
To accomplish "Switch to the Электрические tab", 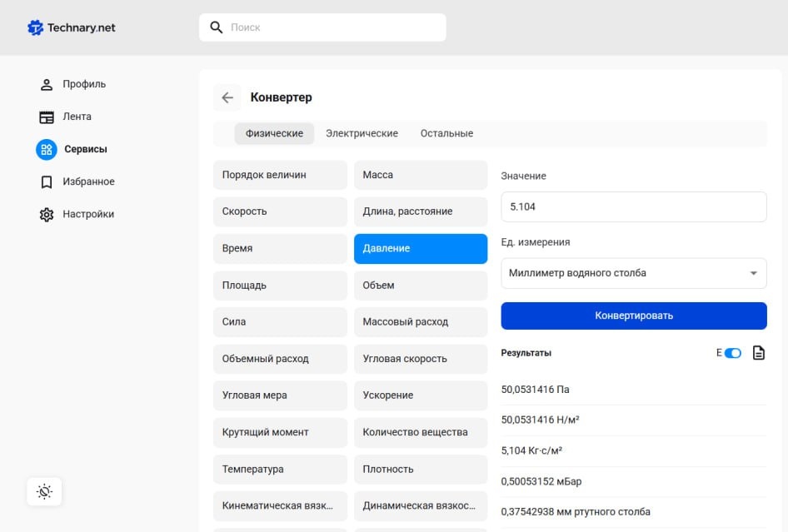I will tap(362, 134).
